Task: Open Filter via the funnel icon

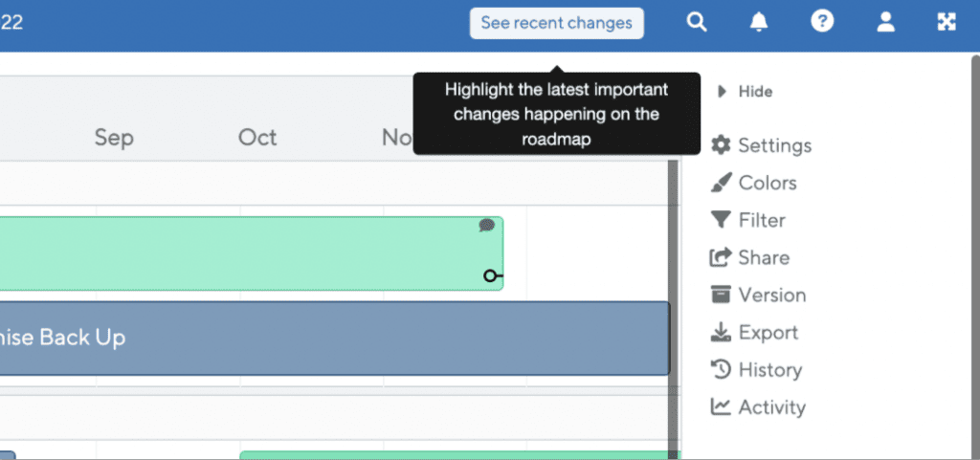Action: pyautogui.click(x=721, y=220)
